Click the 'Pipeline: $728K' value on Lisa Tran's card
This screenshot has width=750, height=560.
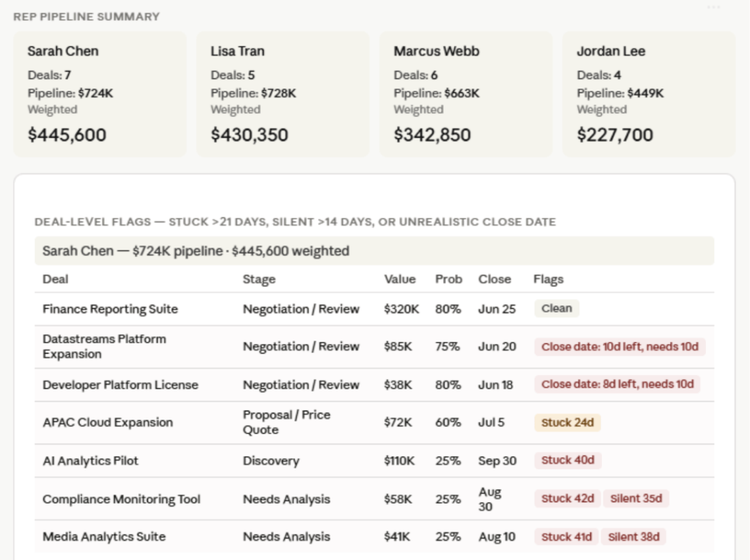[253, 93]
